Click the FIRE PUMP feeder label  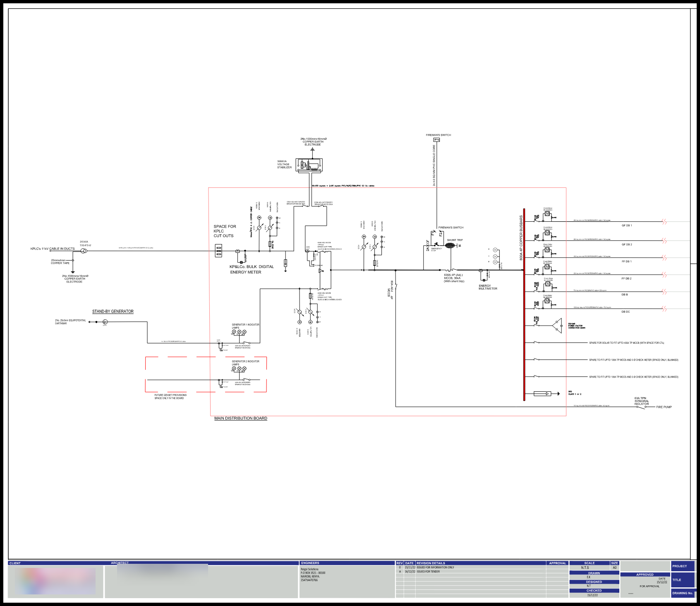[664, 407]
